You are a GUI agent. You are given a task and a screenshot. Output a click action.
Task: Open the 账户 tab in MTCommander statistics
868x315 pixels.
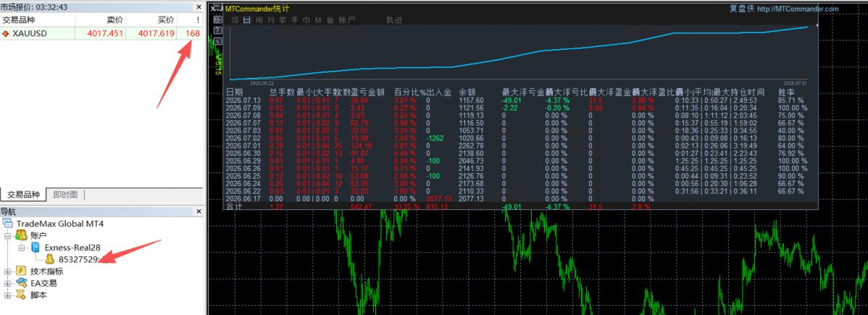(347, 20)
